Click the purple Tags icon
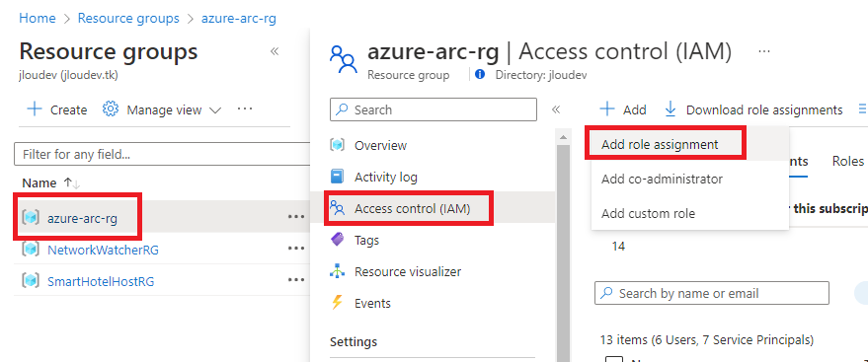 [337, 240]
